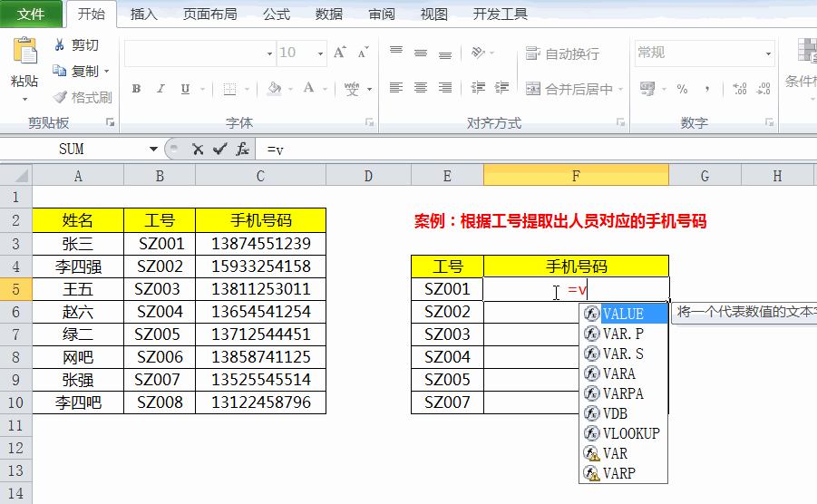Confirm formula entry with the checkmark icon
The width and height of the screenshot is (817, 504).
(x=219, y=150)
